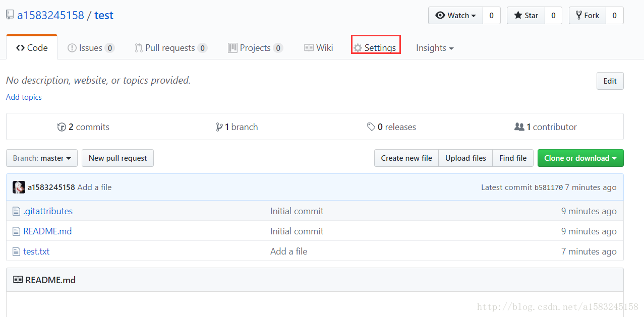View the 1 contributor link
This screenshot has width=644, height=317.
coord(546,127)
